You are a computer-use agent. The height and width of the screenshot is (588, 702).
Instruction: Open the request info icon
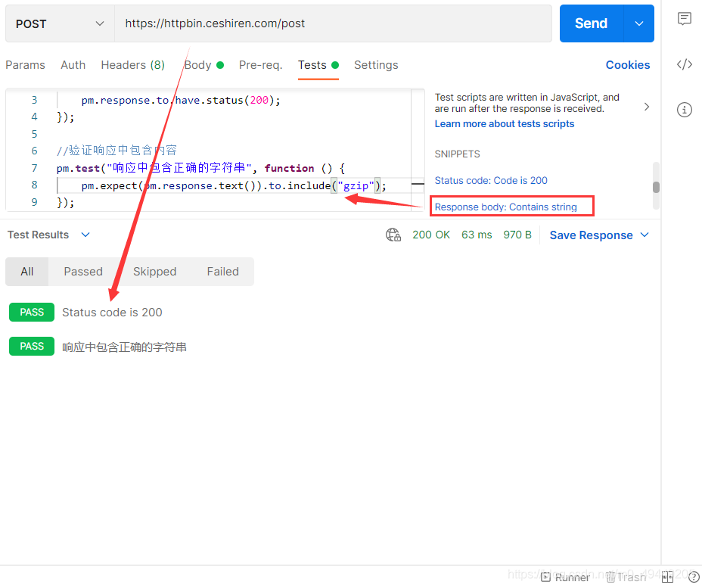tap(684, 110)
